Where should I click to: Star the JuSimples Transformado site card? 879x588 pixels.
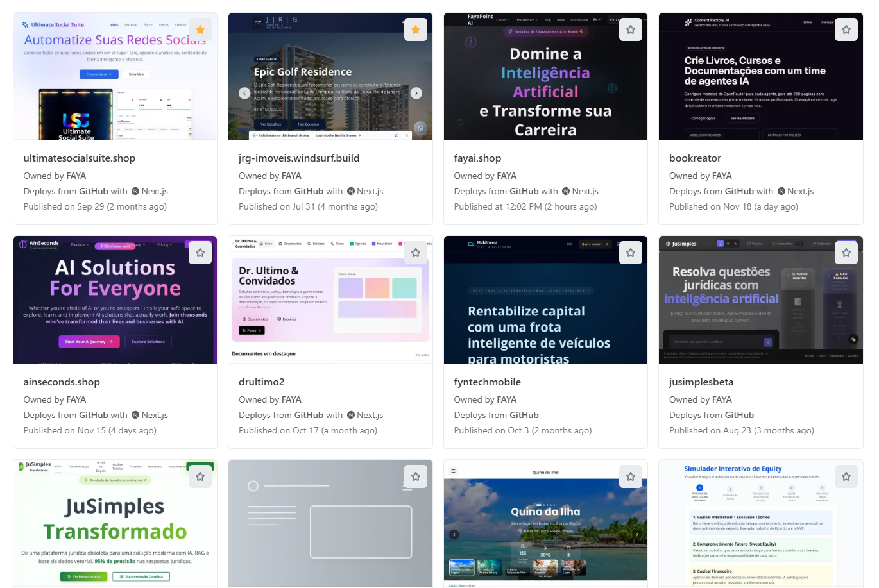tap(200, 476)
